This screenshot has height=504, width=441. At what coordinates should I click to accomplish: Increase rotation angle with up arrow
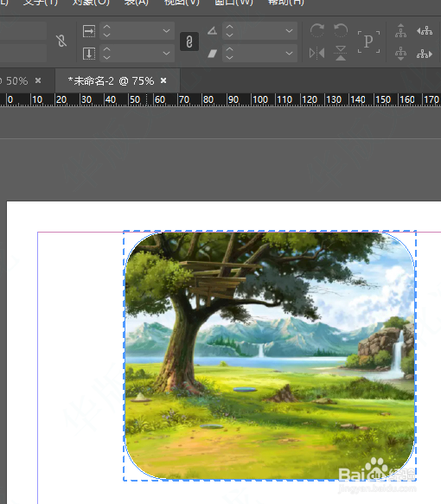pyautogui.click(x=229, y=27)
